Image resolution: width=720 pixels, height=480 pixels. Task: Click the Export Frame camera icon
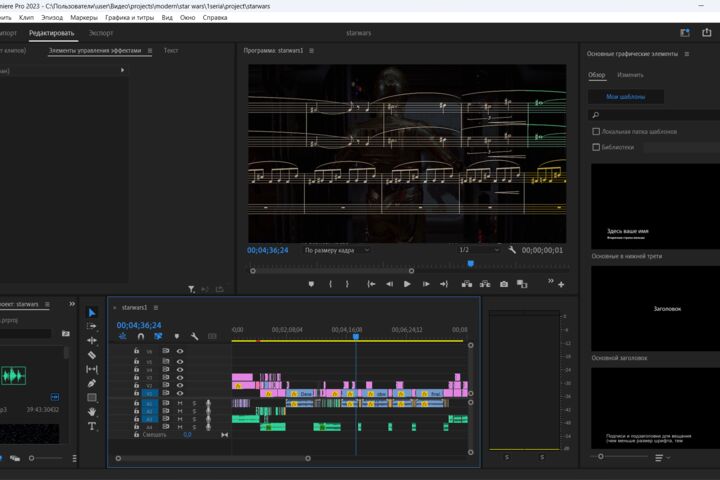point(504,284)
